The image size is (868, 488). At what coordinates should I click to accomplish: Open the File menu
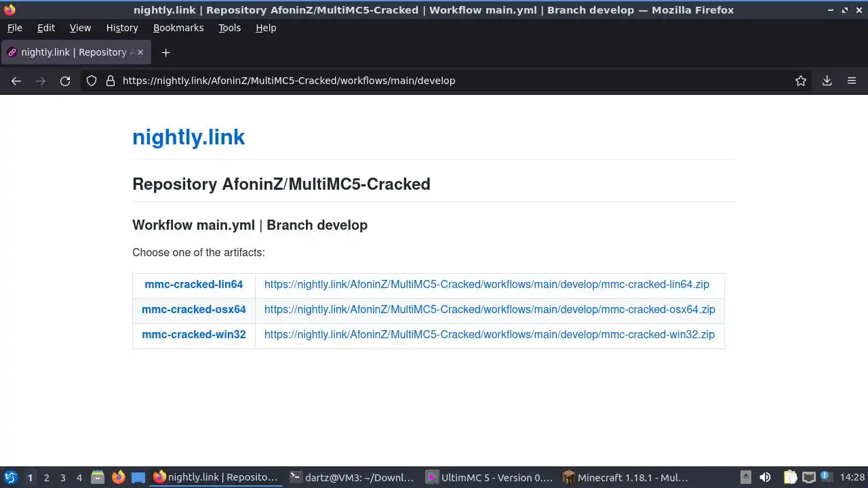(x=14, y=28)
